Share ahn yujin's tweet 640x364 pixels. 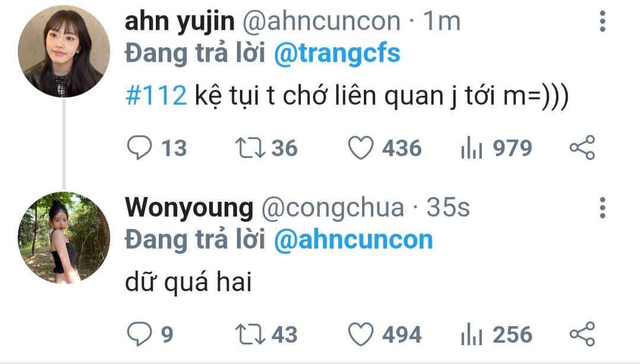tap(583, 147)
